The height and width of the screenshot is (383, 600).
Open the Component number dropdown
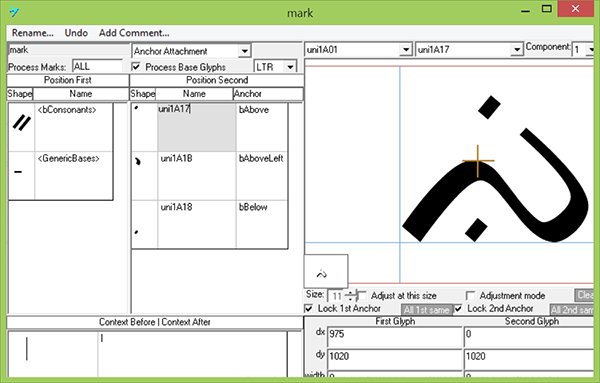[x=591, y=50]
